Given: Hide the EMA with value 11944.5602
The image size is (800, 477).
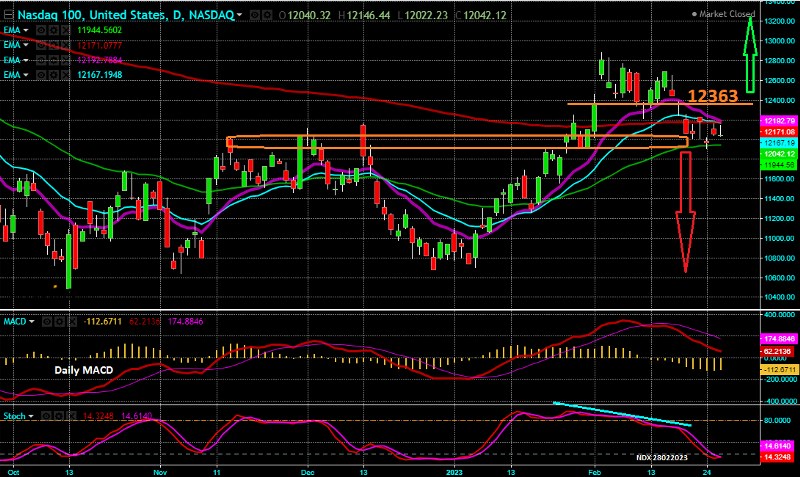Looking at the screenshot, I should (x=42, y=31).
